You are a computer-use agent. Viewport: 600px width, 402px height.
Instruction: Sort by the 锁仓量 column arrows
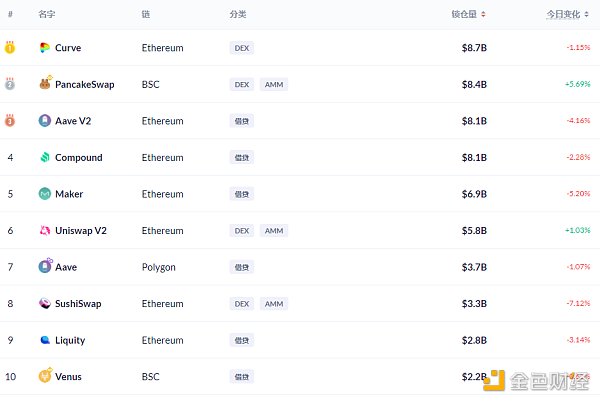tap(483, 15)
